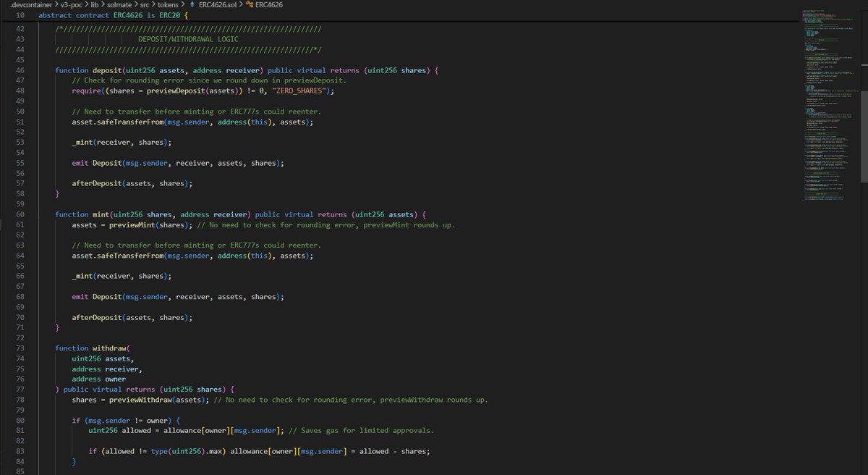Screen dimensions: 868x475
Task: Open the lib breadcrumb folder
Action: pos(95,4)
